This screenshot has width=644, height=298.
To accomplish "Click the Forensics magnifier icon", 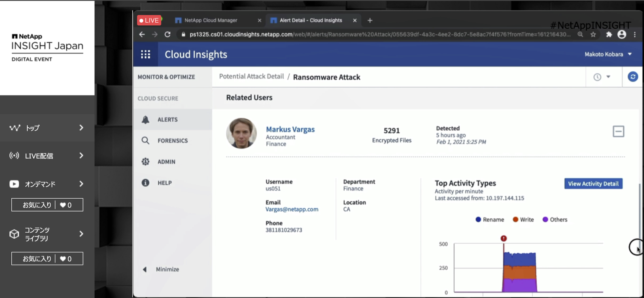I will [146, 141].
